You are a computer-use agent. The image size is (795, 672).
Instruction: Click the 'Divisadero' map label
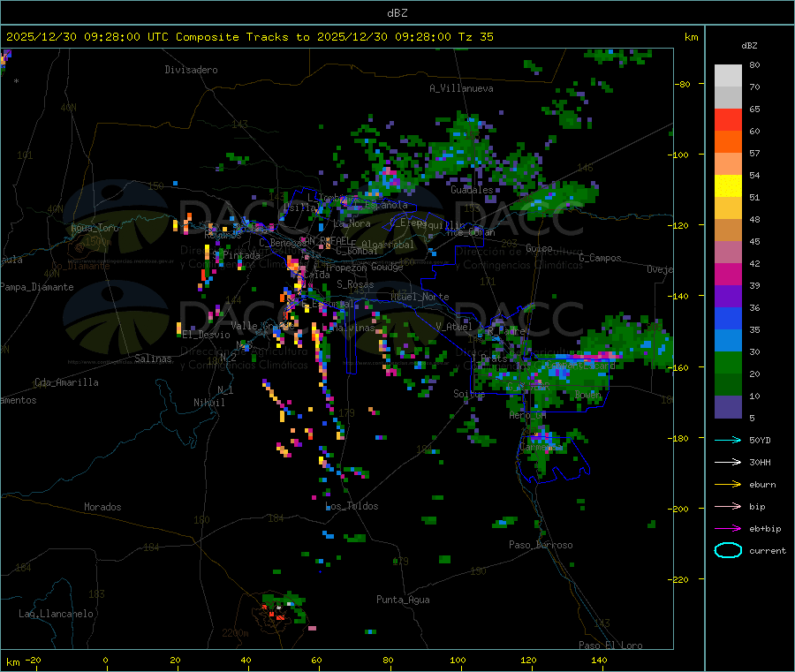[191, 70]
